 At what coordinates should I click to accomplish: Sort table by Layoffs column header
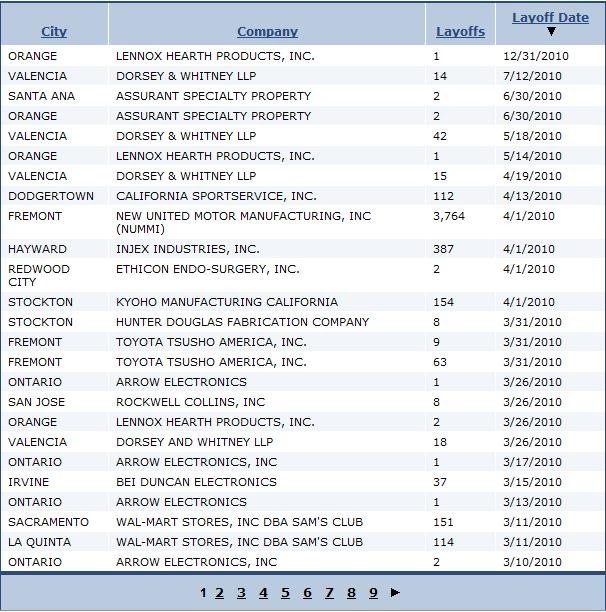point(460,32)
